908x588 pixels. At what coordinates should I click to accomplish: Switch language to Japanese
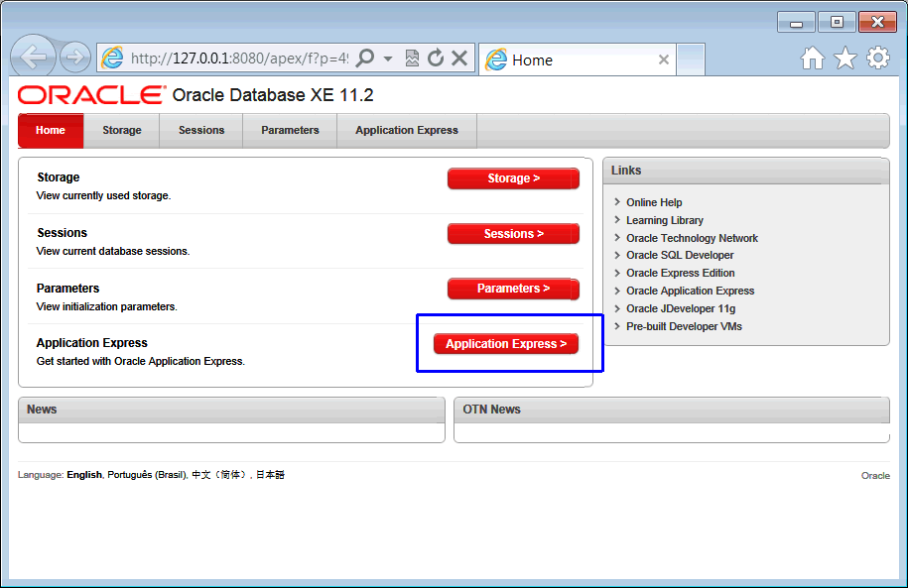(270, 475)
